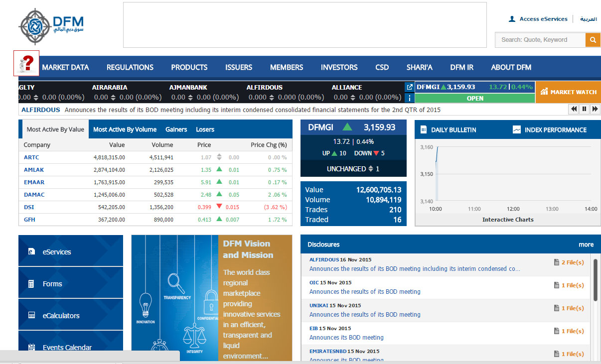Open the Market Data menu

click(65, 67)
